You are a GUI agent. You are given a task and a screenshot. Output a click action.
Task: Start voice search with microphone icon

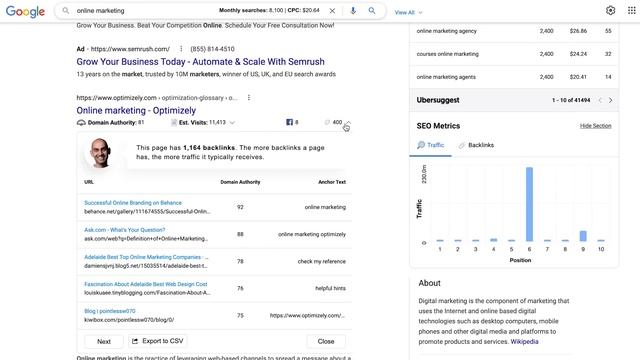(353, 11)
